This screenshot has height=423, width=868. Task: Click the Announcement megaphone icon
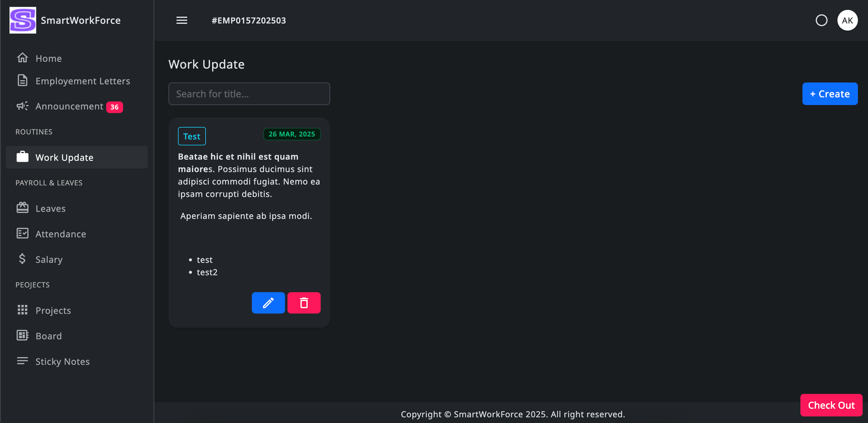(22, 106)
